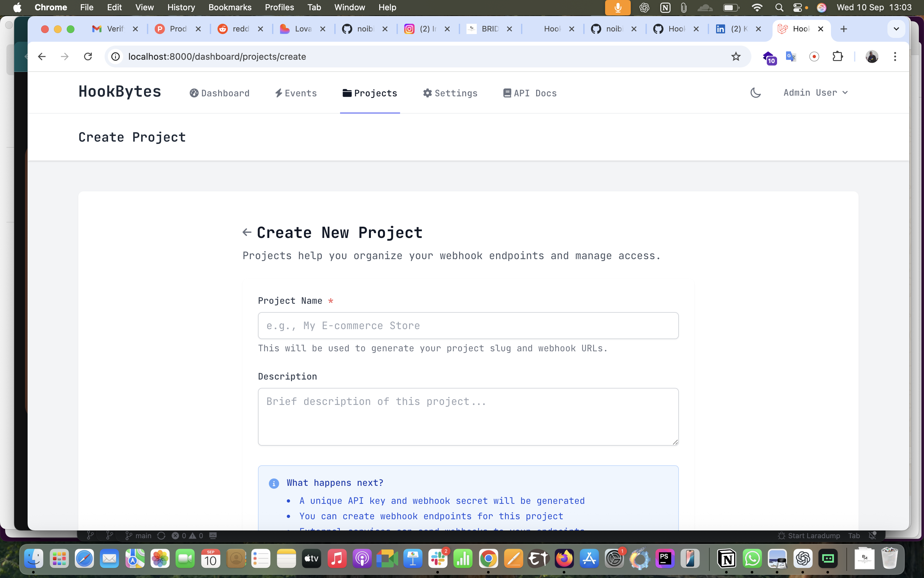Screen dimensions: 924x578
Task: Select the Projects nav tab
Action: 370,93
